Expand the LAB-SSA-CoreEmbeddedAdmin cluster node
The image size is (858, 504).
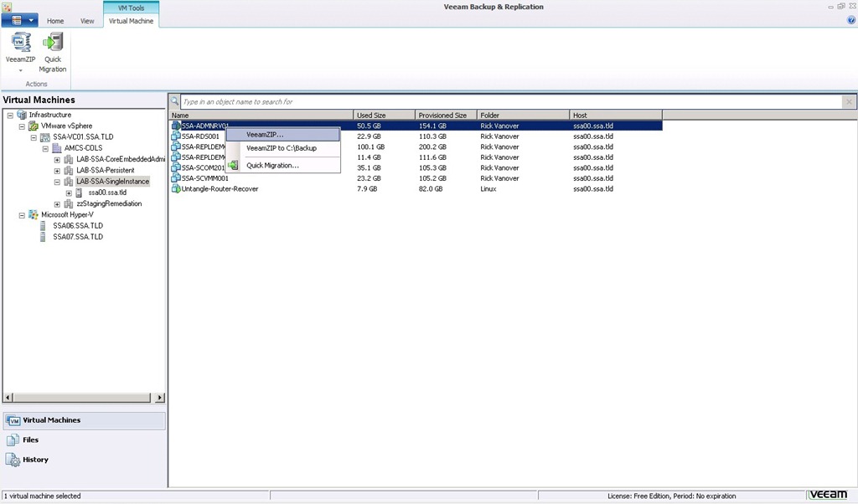pos(57,160)
